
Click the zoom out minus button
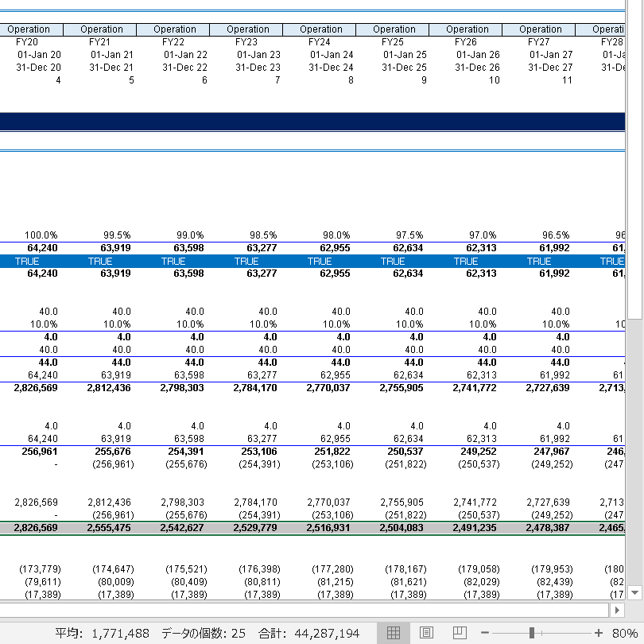[x=485, y=633]
